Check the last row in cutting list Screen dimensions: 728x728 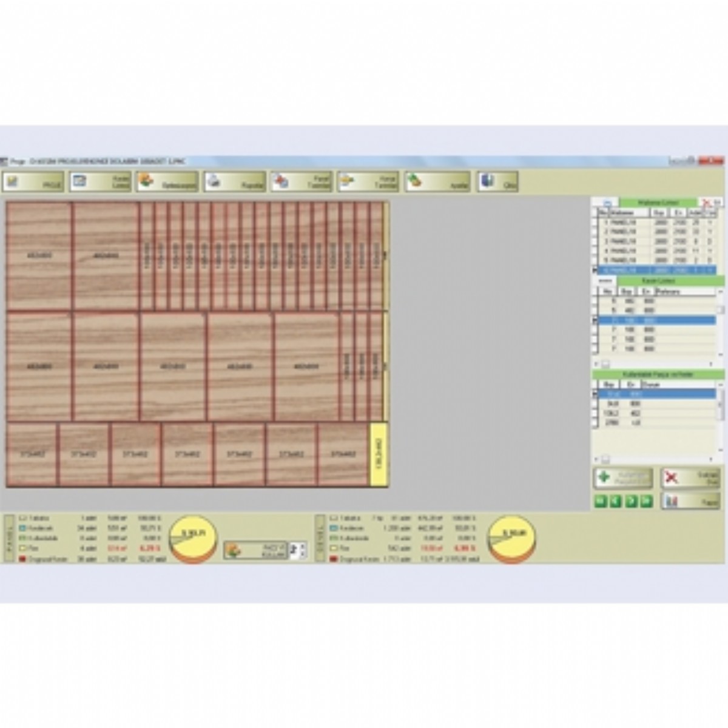pyautogui.click(x=596, y=349)
